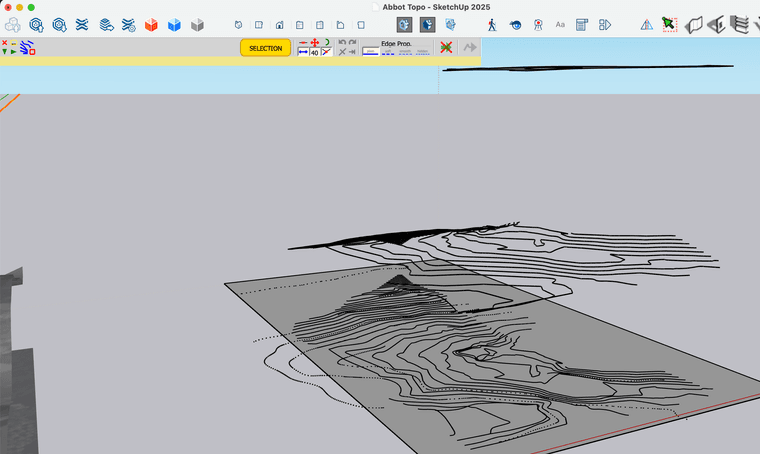This screenshot has height=454, width=760.
Task: Click the gray solid cube icon
Action: click(198, 24)
